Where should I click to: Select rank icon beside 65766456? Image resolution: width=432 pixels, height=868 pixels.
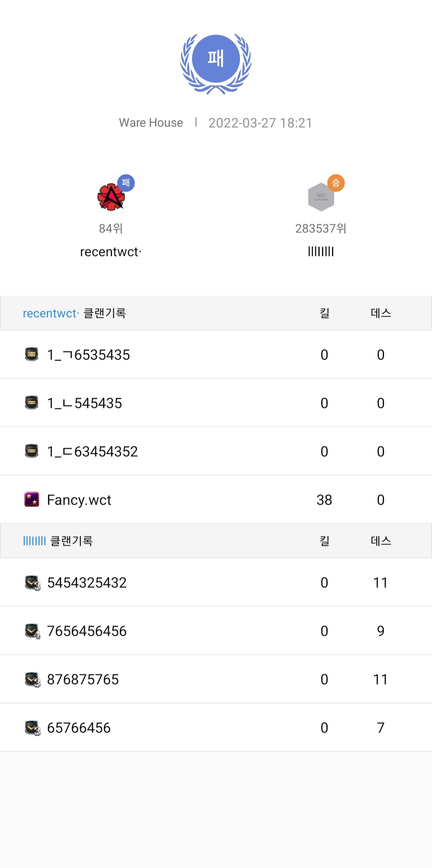pos(32,728)
